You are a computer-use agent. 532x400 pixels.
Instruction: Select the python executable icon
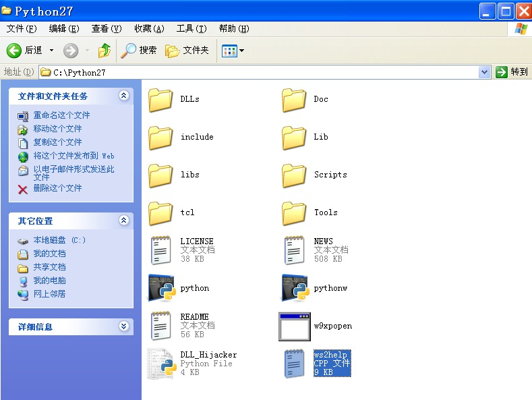tap(162, 288)
